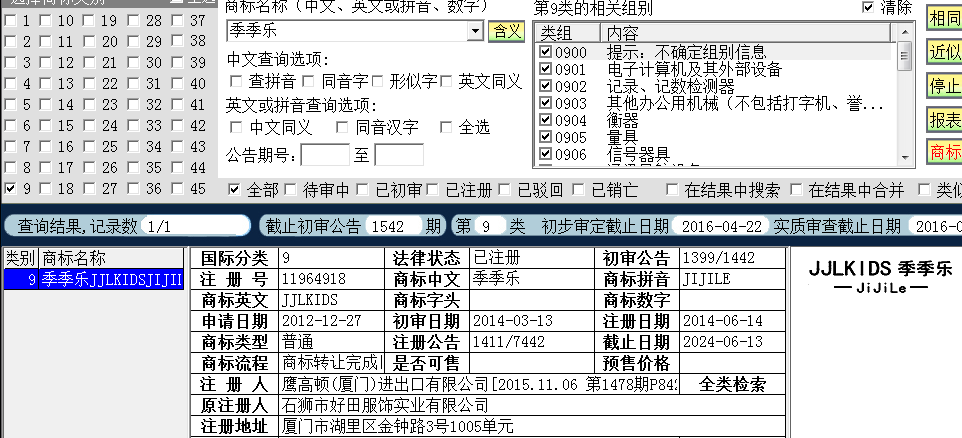Click the 商标流程 value 商标转让完成
Screen dimensions: 962x438
pyautogui.click(x=331, y=363)
